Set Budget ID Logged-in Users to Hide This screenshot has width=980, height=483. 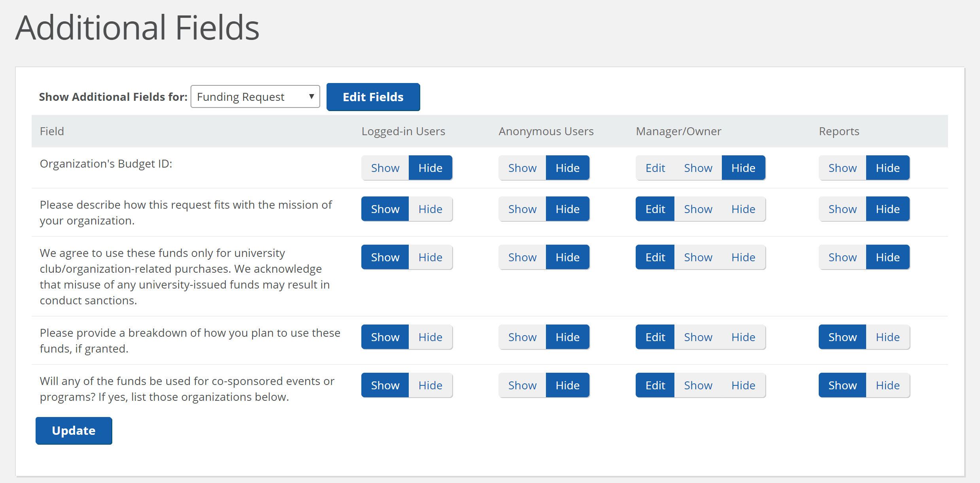[x=431, y=168]
